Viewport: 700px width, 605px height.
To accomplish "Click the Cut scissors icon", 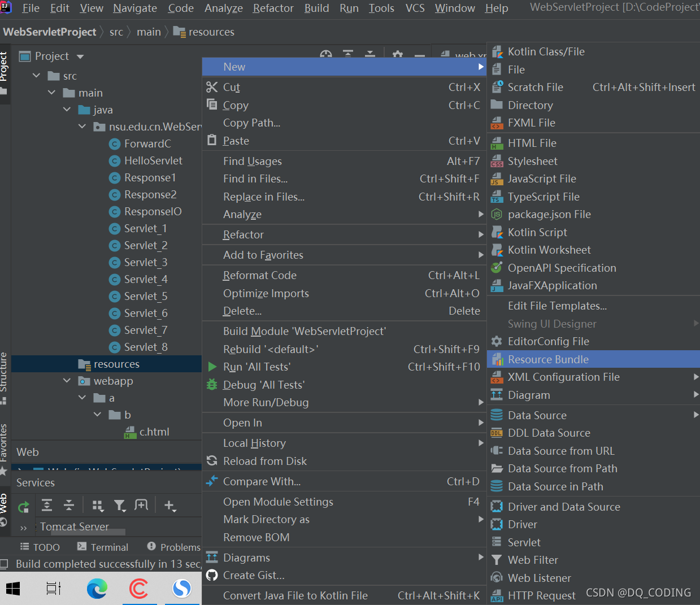I will 212,87.
